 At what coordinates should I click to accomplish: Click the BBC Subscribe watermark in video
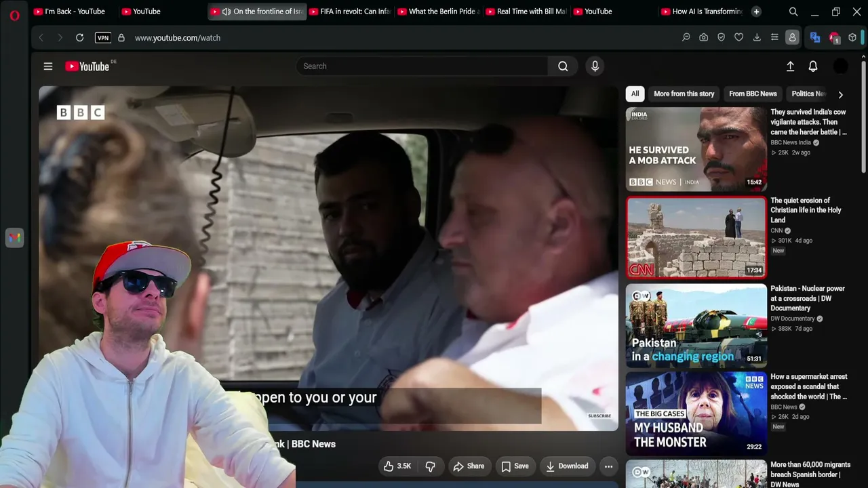point(599,415)
